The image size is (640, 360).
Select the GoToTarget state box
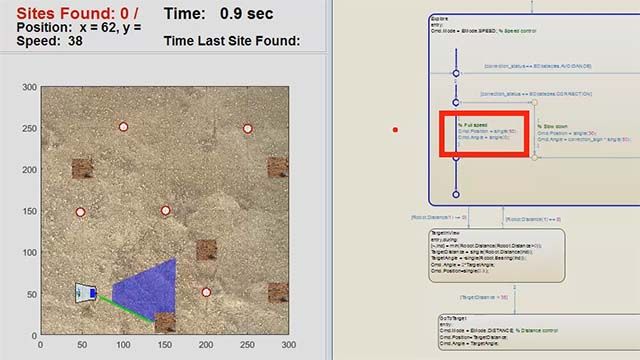coord(539,332)
